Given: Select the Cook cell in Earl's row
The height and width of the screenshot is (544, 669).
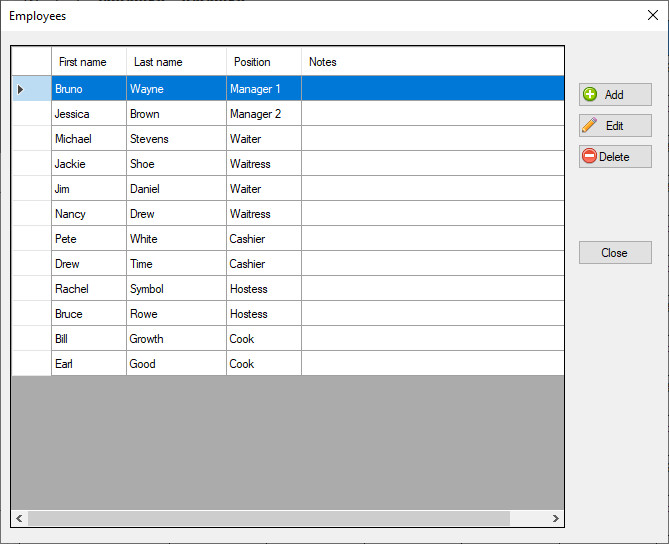Looking at the screenshot, I should point(264,364).
